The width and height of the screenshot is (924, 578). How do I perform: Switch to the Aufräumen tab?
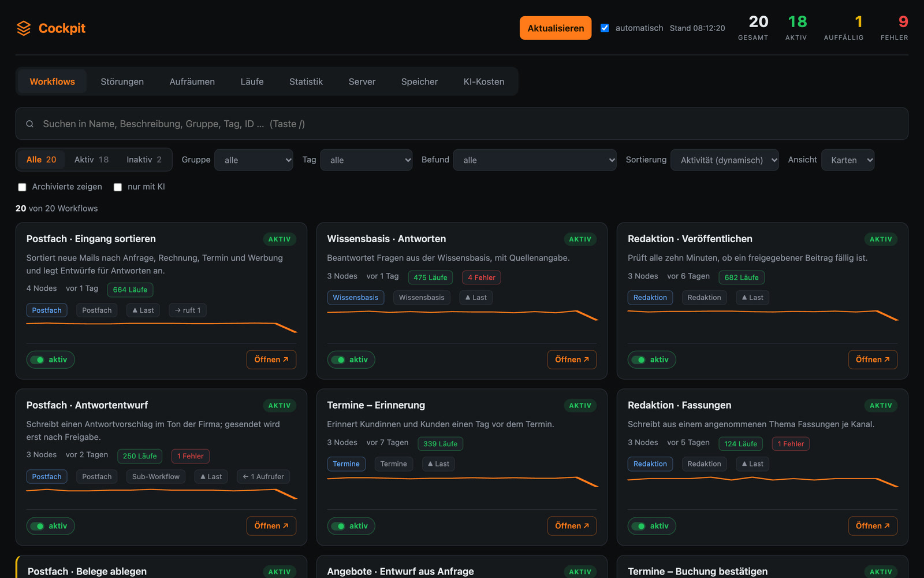(x=192, y=81)
